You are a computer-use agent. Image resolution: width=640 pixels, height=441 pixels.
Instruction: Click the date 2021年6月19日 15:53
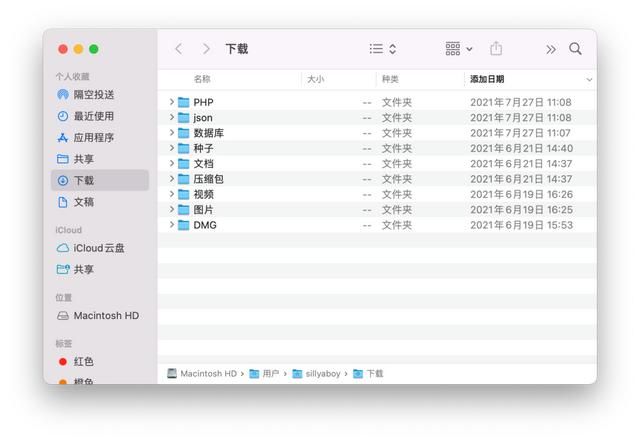click(x=521, y=225)
